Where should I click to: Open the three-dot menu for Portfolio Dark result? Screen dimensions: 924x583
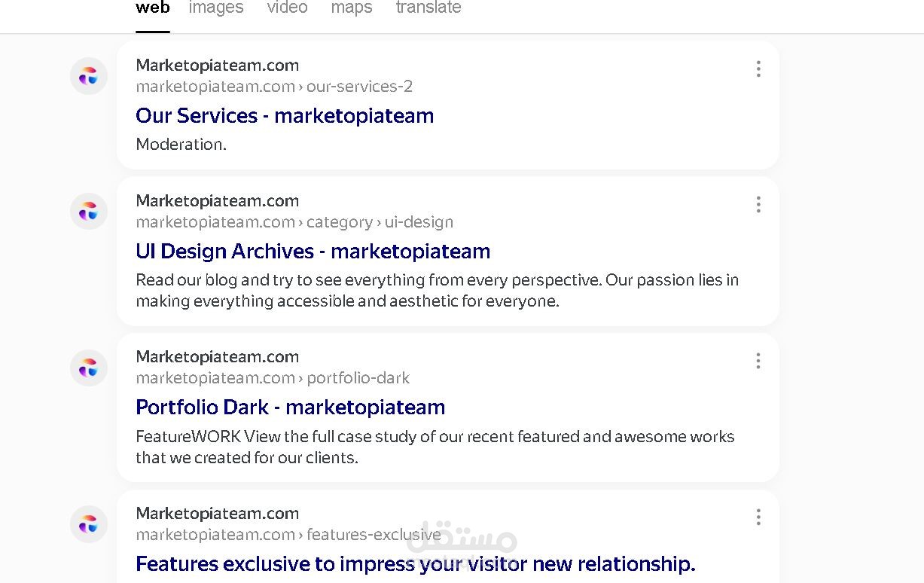pyautogui.click(x=758, y=361)
